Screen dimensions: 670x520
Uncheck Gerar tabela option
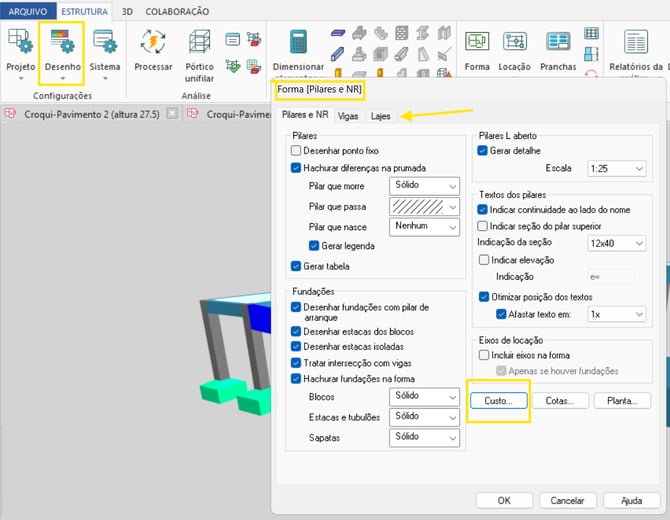point(296,266)
